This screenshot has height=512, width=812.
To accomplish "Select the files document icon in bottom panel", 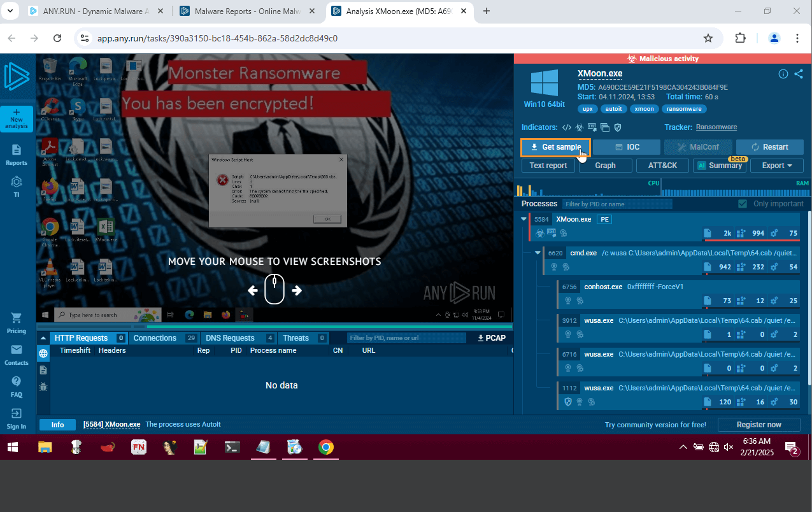I will pos(43,370).
